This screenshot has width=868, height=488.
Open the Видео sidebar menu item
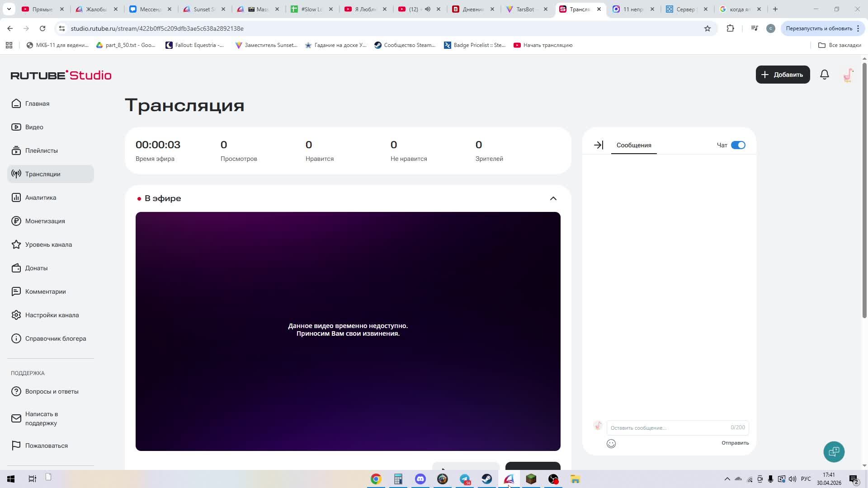(34, 127)
